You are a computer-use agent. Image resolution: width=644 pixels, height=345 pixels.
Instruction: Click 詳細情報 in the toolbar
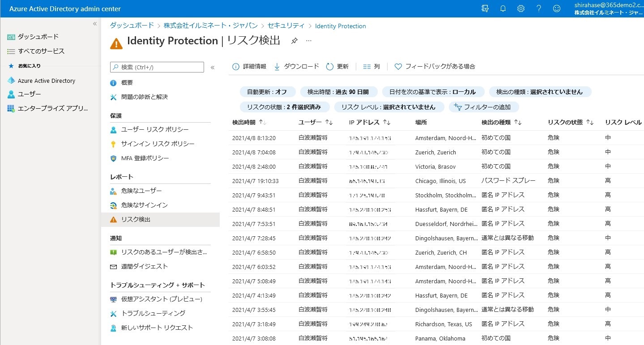click(x=249, y=66)
